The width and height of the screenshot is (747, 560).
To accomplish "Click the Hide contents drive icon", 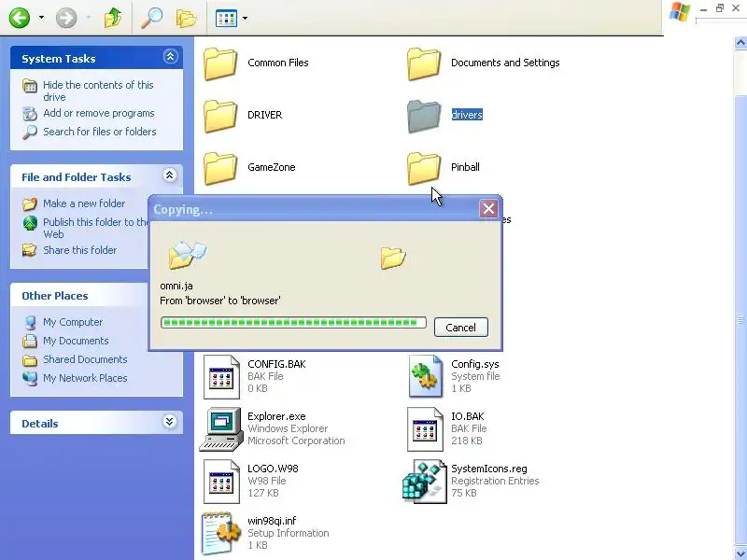I will point(30,86).
